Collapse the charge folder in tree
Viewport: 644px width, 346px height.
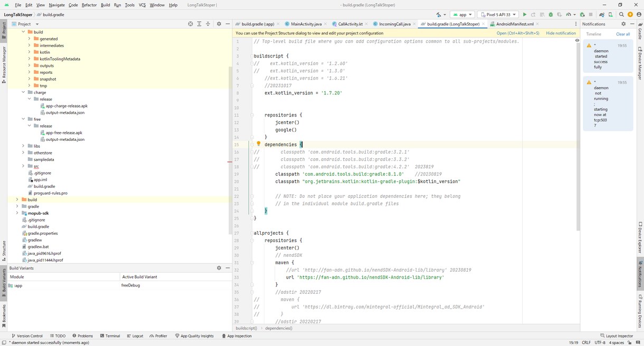click(x=23, y=92)
